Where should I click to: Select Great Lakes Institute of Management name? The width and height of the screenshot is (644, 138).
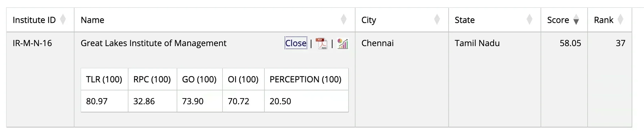(153, 43)
